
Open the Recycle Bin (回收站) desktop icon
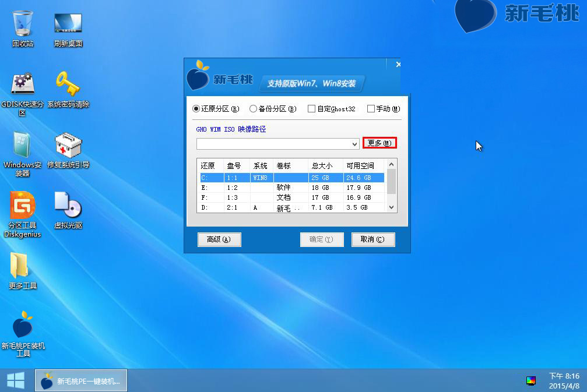coord(23,29)
